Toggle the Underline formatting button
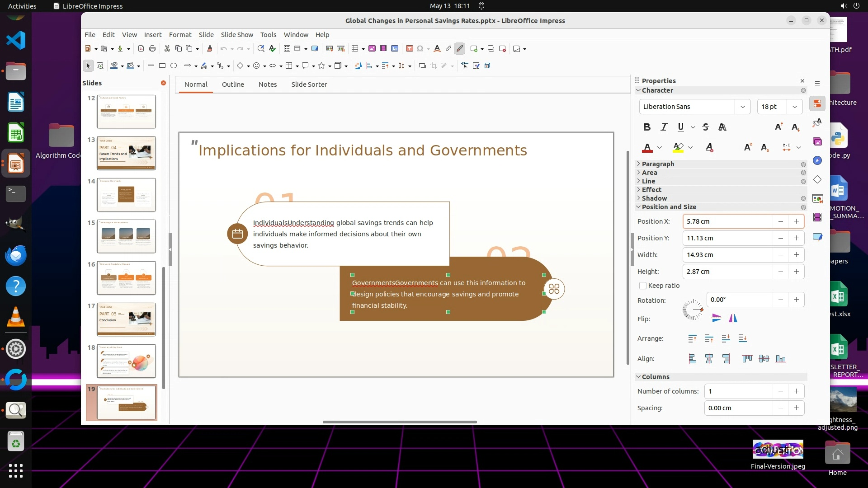This screenshot has height=488, width=868. tap(680, 127)
